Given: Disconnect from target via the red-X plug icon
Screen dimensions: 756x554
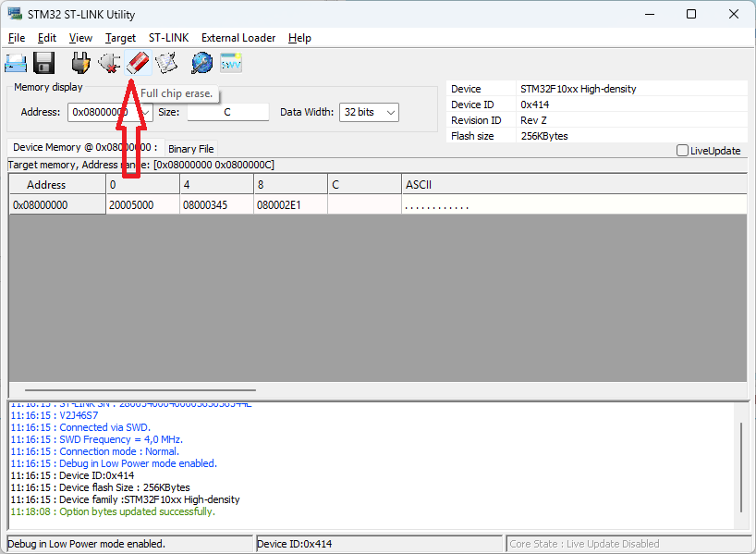Looking at the screenshot, I should 109,63.
